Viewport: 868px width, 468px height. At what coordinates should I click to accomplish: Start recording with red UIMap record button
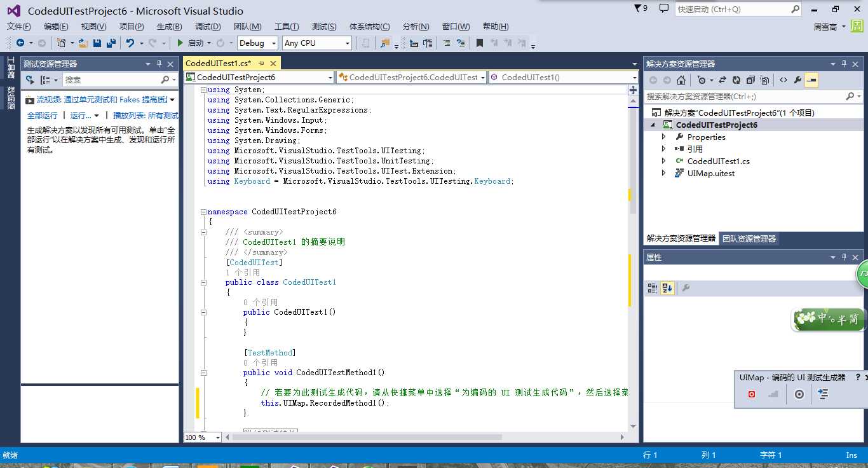pos(752,394)
